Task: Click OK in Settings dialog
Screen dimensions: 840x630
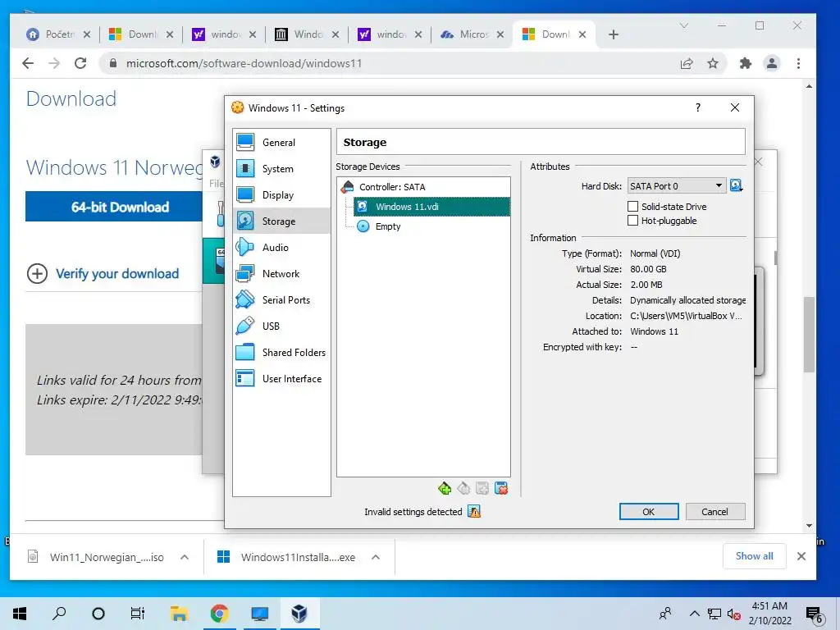Action: (x=649, y=512)
